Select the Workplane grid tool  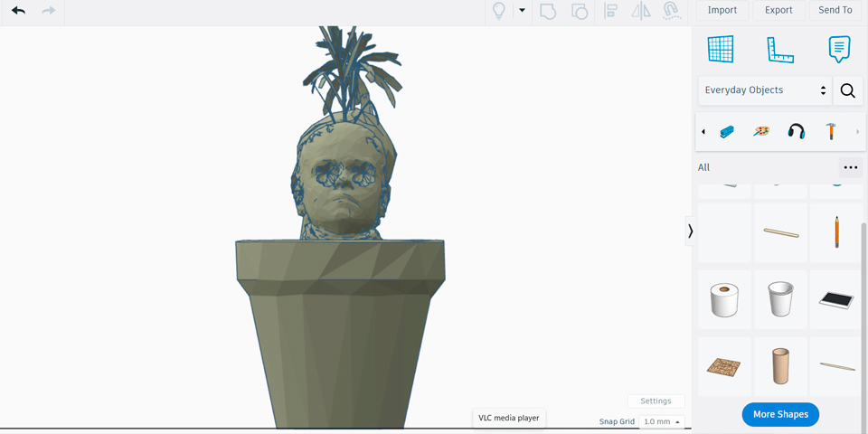pos(721,49)
